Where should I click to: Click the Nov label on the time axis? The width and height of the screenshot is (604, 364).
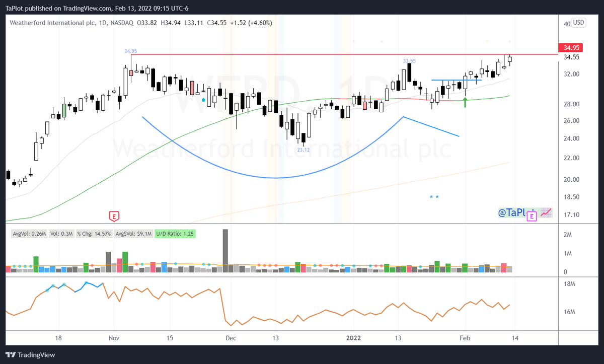[114, 338]
